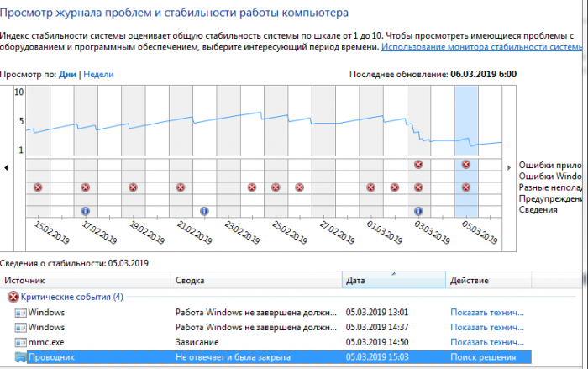Click Windows failure icon on 01.03.2019
The height and width of the screenshot is (369, 588).
point(370,187)
